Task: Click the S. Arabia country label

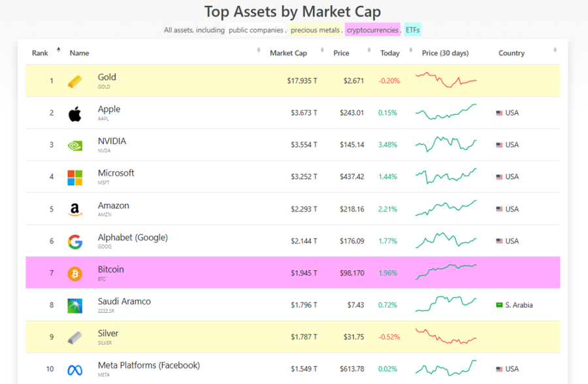Action: point(519,305)
